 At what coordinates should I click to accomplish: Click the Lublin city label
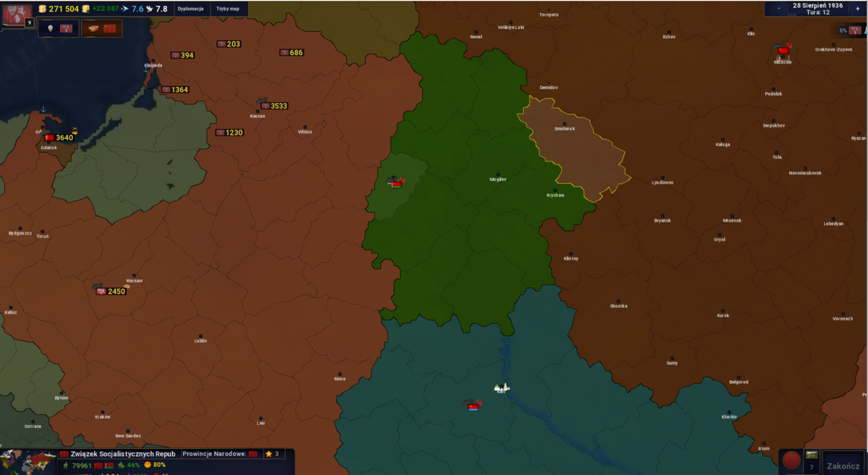(201, 340)
